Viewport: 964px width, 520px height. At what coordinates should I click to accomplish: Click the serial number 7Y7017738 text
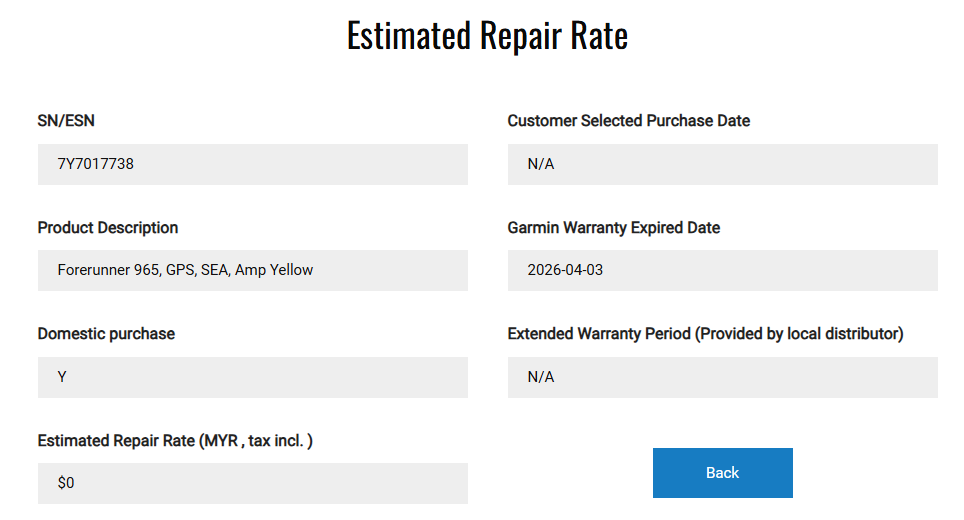pos(96,164)
